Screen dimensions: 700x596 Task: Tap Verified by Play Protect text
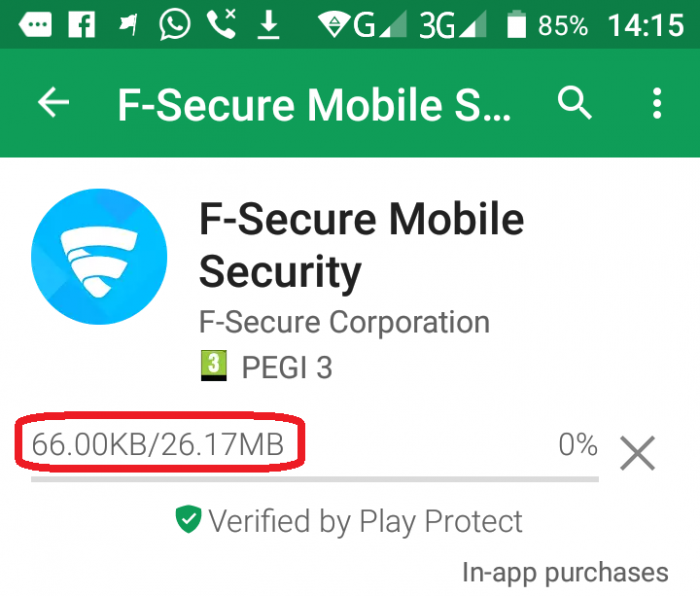(365, 521)
